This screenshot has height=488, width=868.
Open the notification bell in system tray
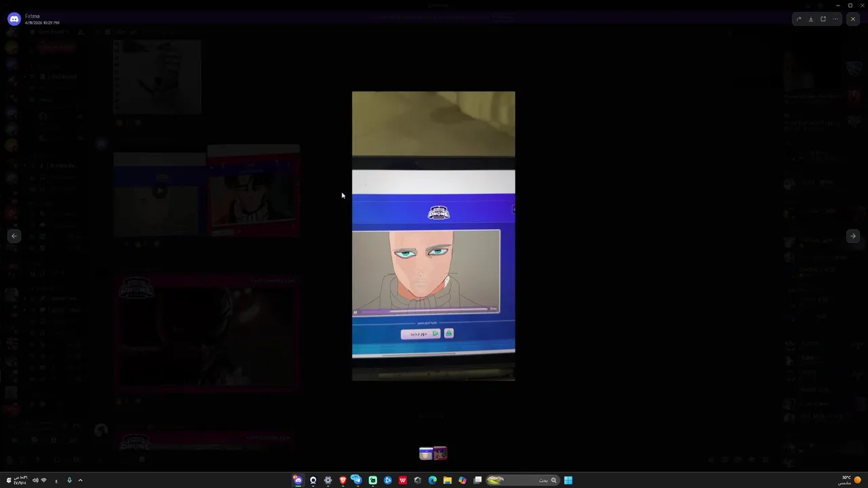coord(9,480)
